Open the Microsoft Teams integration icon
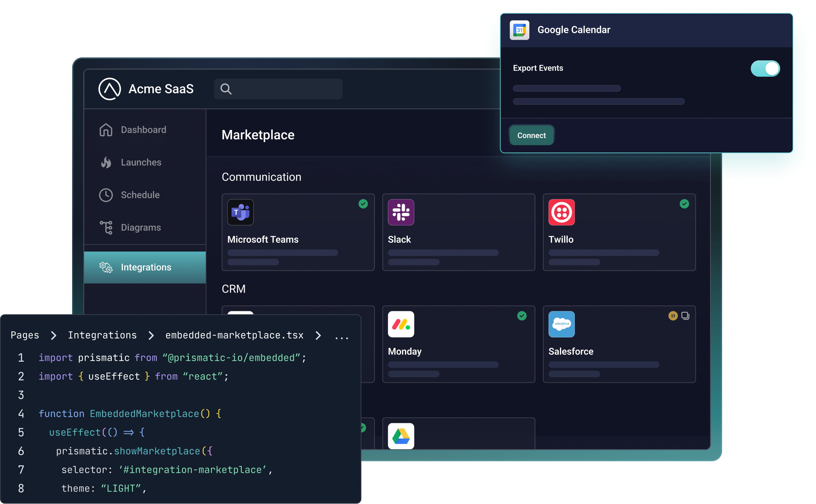The height and width of the screenshot is (504, 816). 240,212
